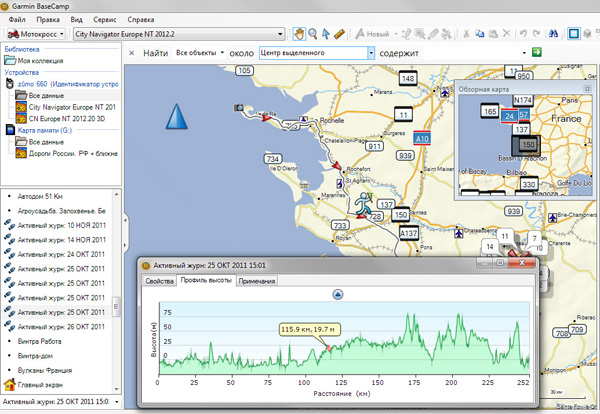The width and height of the screenshot is (600, 414).
Task: Click the divide track scissors tool
Action: click(x=446, y=34)
